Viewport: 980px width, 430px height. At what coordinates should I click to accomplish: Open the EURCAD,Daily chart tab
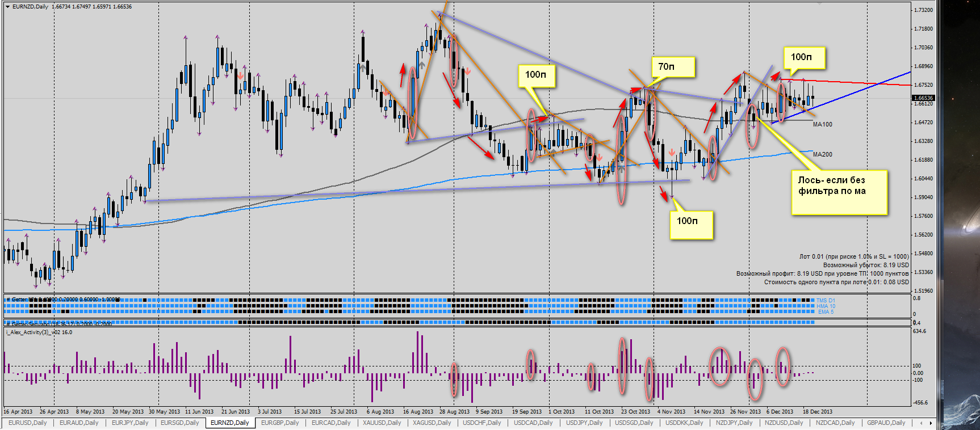click(331, 423)
